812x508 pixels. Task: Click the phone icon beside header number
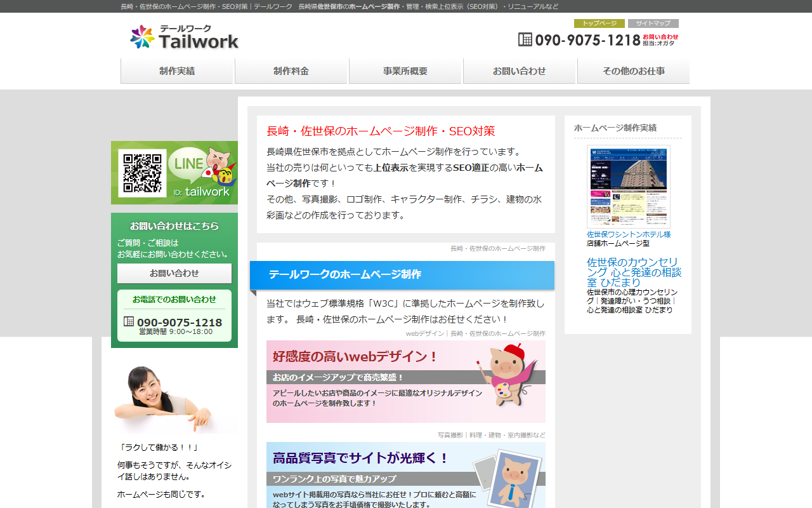pyautogui.click(x=525, y=39)
